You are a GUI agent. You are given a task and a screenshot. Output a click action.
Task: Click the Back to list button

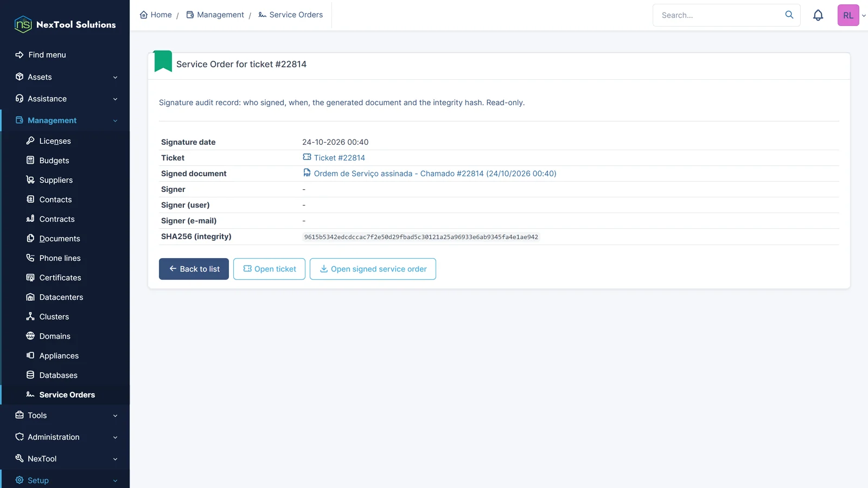194,269
